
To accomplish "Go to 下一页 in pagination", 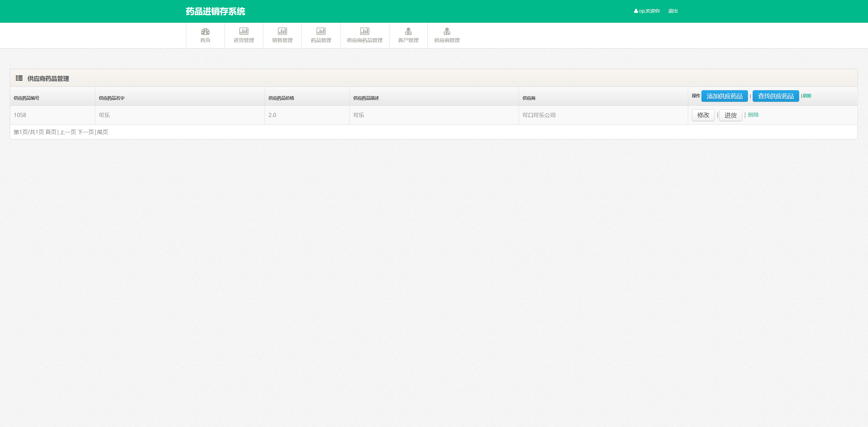I will tap(86, 132).
